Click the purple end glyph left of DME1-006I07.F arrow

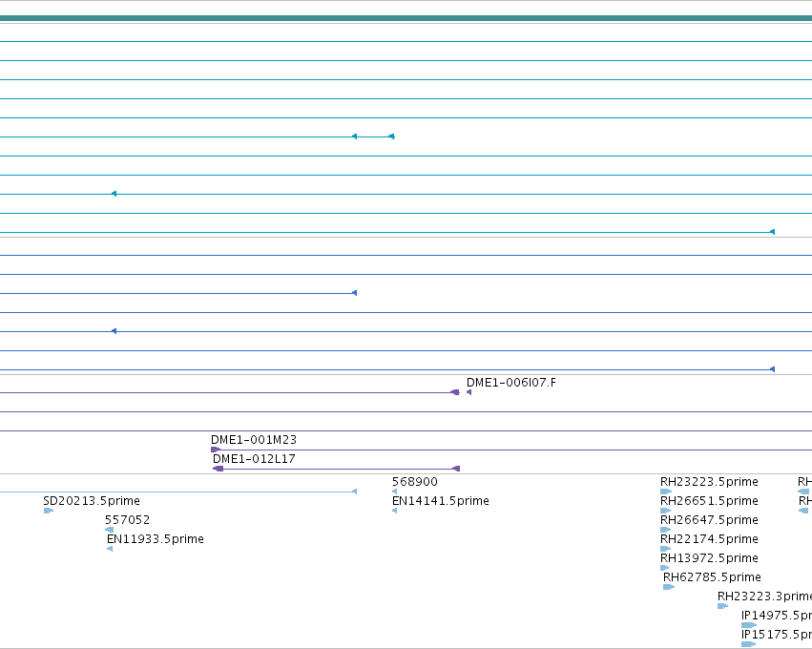[455, 392]
